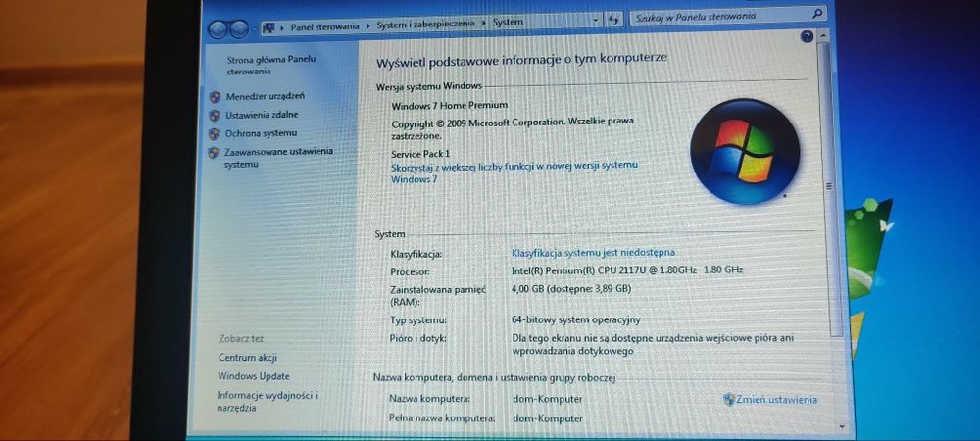Viewport: 980px width, 441px height.
Task: Click the heading Wyświetl podstawowe informacje
Action: [522, 60]
